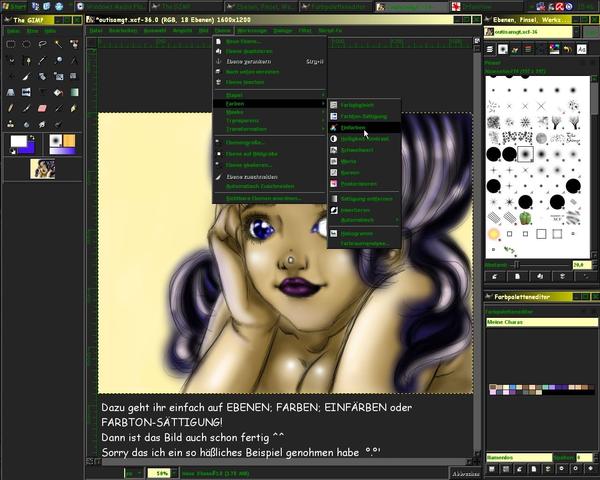Expand the Stapel submenu
Screen dimensions: 600x480
pos(270,95)
